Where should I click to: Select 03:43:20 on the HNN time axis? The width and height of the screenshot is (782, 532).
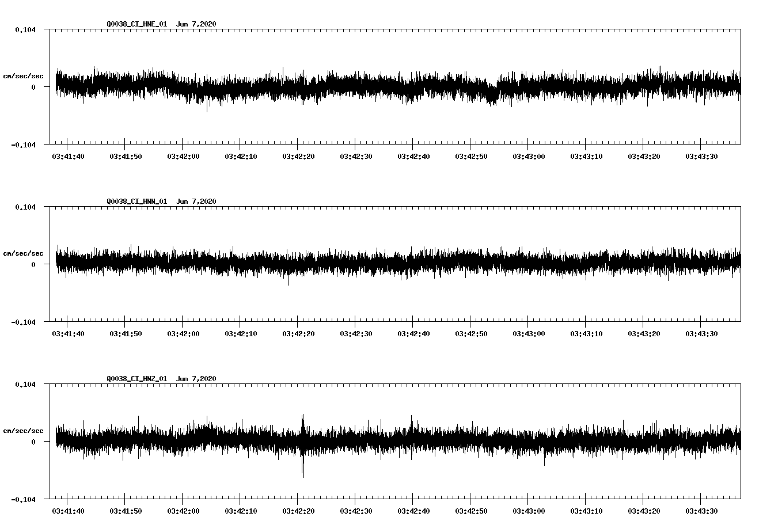[x=644, y=333]
